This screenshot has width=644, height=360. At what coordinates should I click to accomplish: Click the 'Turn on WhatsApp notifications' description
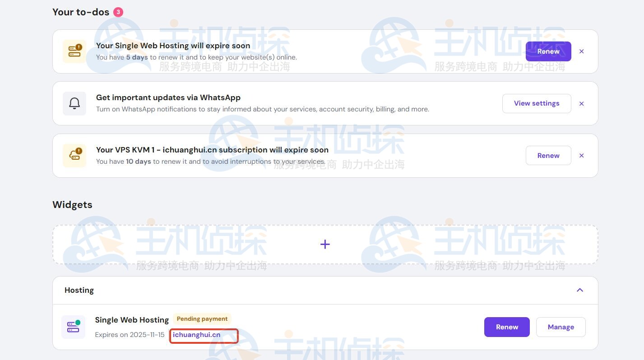point(263,109)
